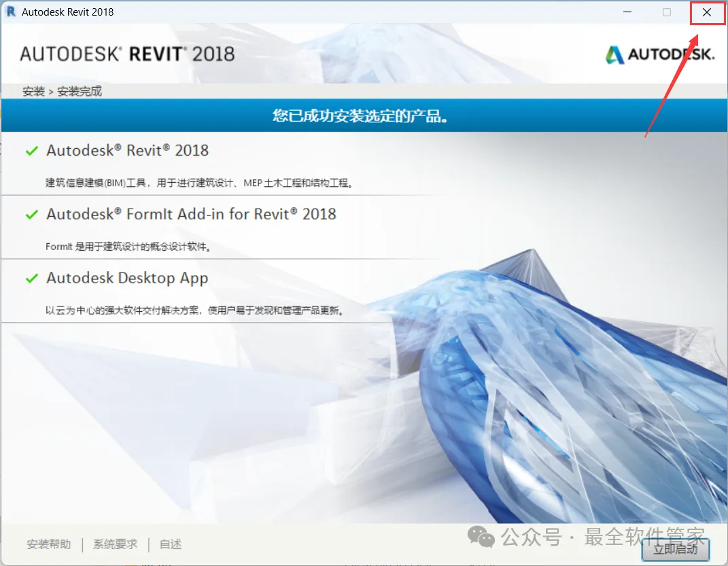The image size is (728, 566).
Task: Select Autodesk® FormIt Add-in for Revit® 2018 title
Action: 191,214
